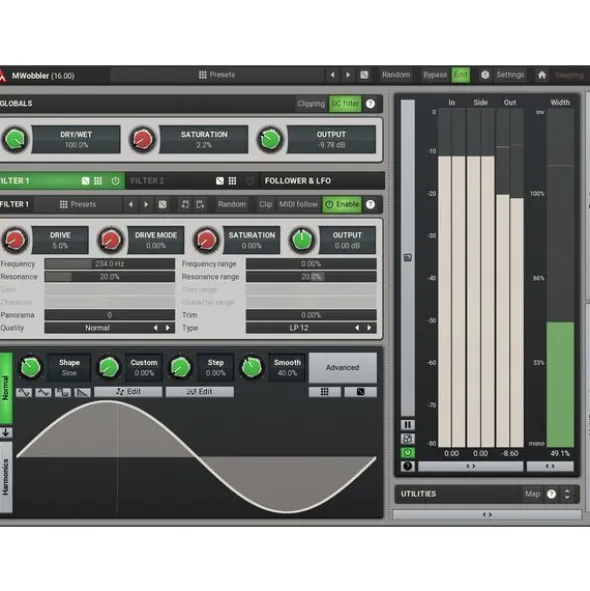
Task: Select previous filter Type arrow
Action: pyautogui.click(x=357, y=328)
